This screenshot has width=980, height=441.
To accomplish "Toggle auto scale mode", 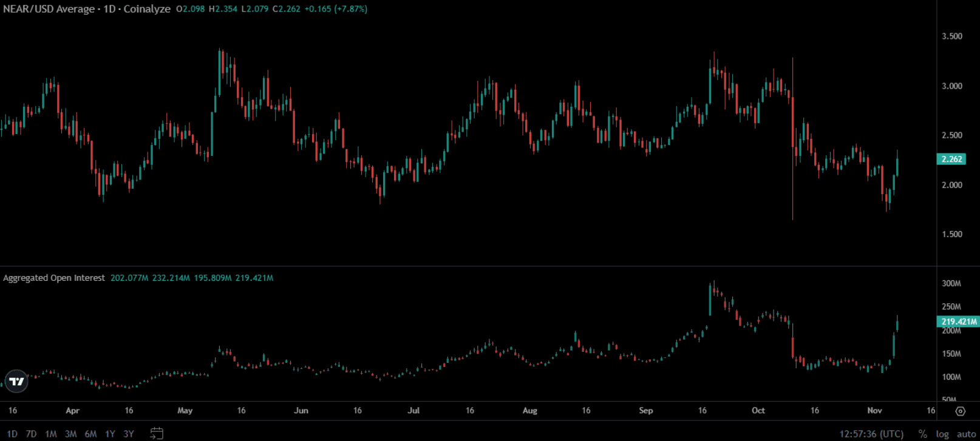I will 966,434.
